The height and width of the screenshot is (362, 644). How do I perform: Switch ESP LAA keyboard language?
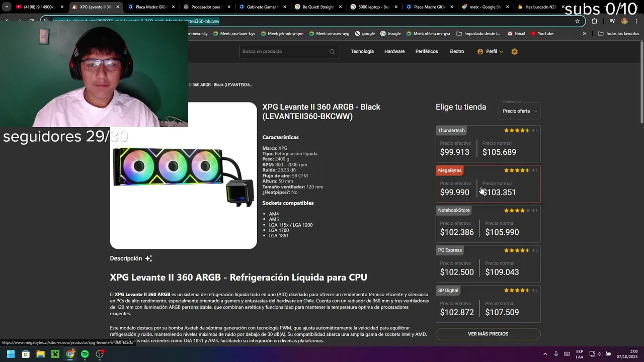580,354
